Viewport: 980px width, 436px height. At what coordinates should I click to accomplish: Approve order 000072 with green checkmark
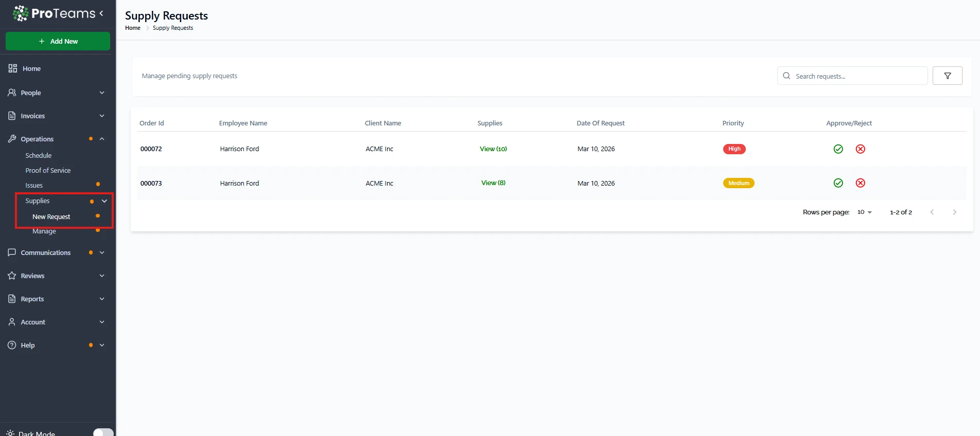pos(838,149)
